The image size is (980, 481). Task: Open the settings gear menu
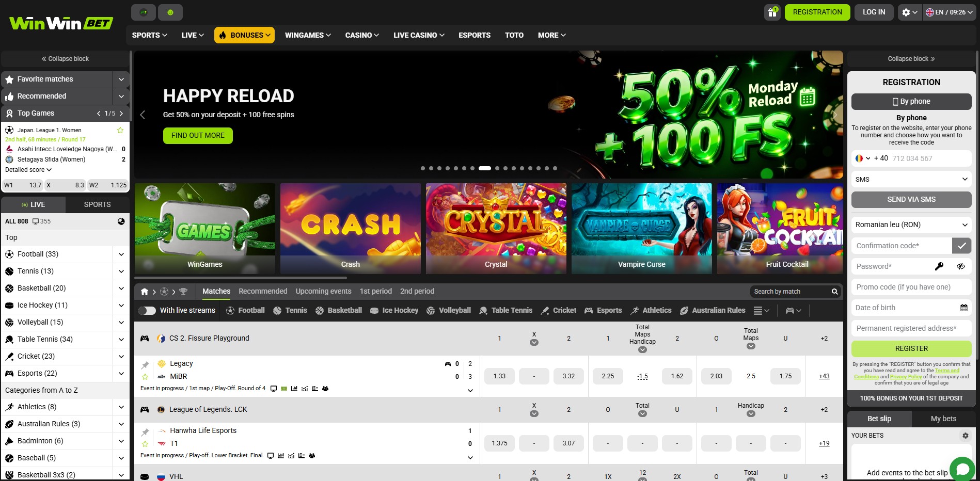pos(910,12)
